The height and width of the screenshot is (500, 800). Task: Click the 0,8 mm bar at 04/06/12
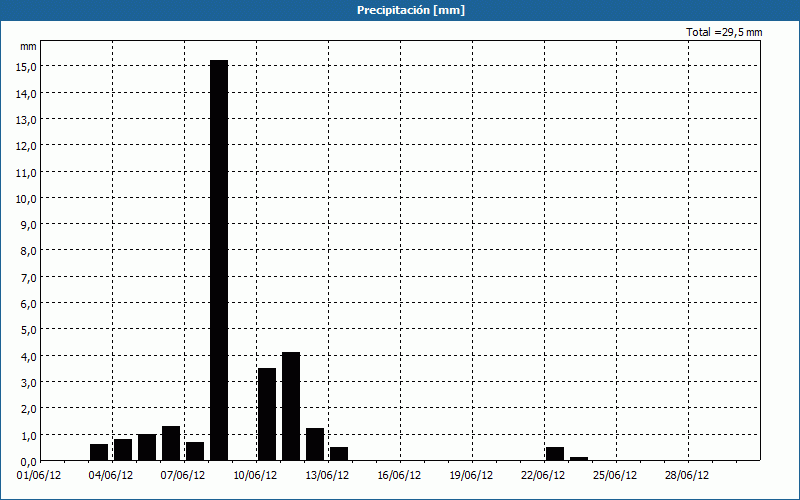tap(123, 449)
